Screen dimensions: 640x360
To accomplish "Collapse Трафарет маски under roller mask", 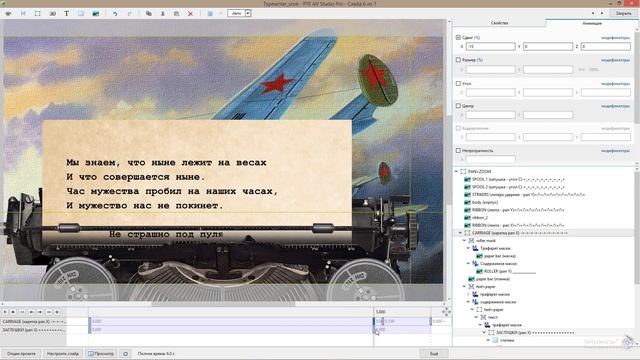I will pos(468,249).
